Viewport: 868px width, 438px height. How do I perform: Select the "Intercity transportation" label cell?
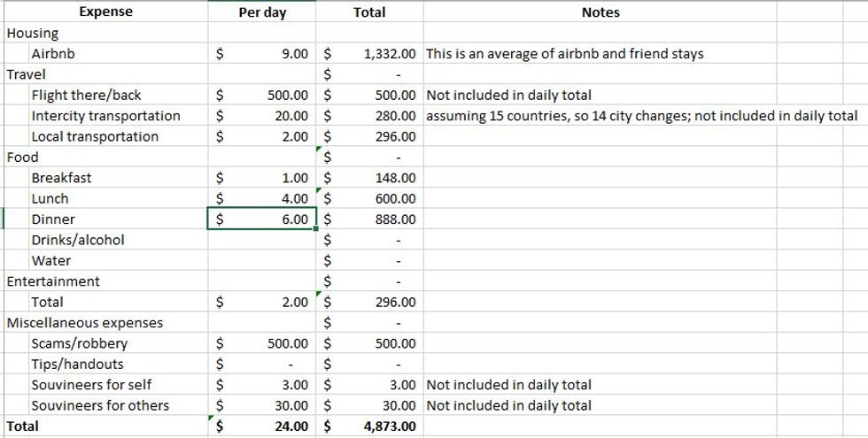coord(105,116)
